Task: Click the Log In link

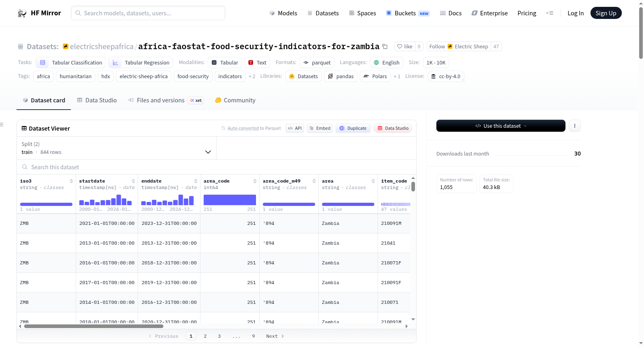Action: pos(576,13)
